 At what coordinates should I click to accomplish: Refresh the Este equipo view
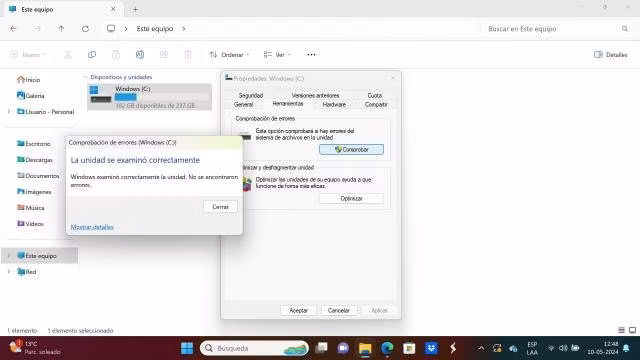coord(85,29)
